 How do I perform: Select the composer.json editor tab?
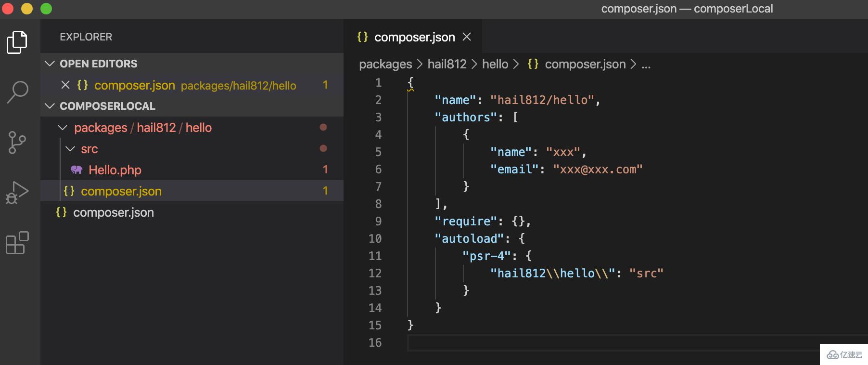(413, 37)
